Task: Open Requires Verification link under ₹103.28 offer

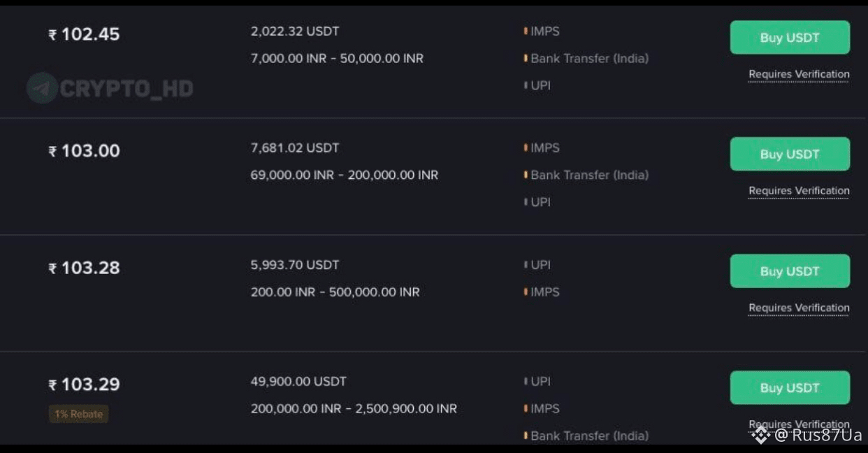Action: [x=799, y=308]
